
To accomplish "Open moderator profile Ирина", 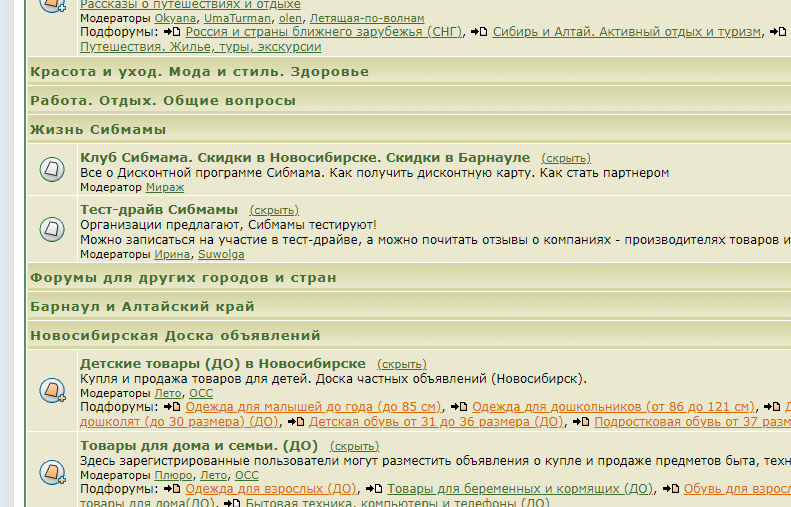I will (172, 254).
